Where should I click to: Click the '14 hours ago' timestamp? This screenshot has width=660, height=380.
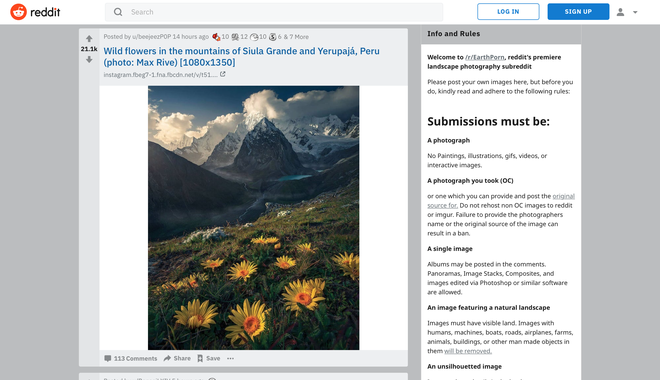coord(191,37)
